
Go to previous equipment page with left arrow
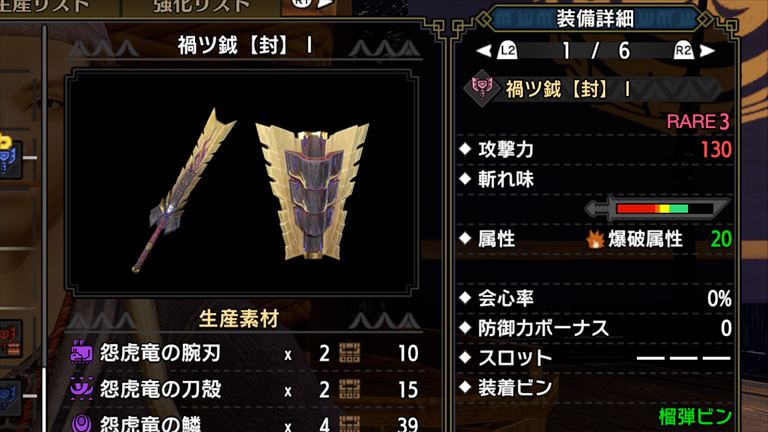coord(484,50)
